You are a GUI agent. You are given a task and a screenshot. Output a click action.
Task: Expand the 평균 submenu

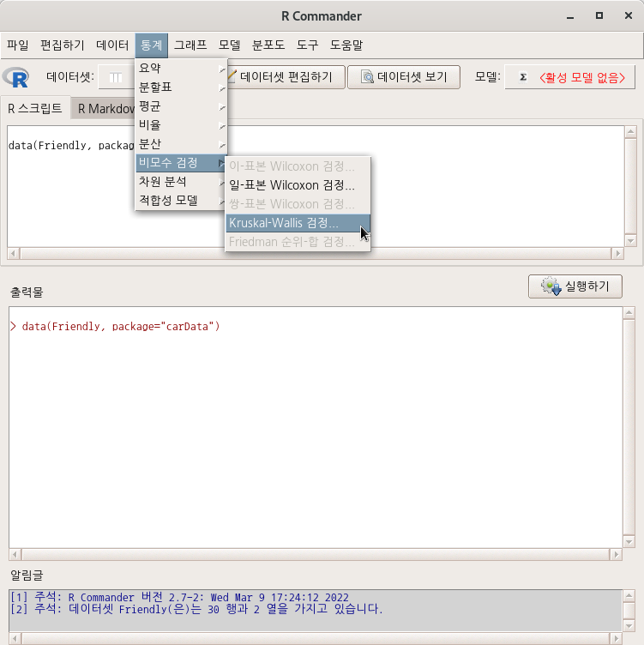pos(181,106)
